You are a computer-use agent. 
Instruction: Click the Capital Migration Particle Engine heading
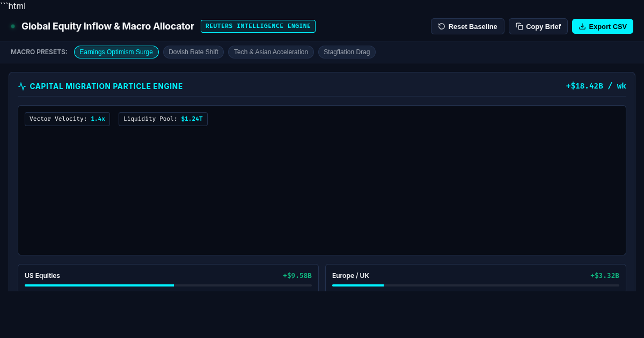pos(106,86)
